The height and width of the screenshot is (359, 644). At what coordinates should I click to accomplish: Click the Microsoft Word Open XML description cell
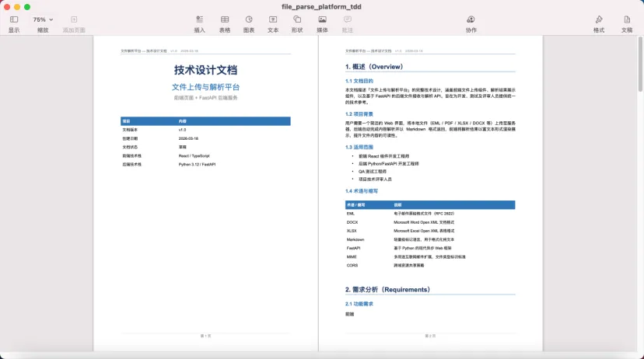(x=424, y=222)
